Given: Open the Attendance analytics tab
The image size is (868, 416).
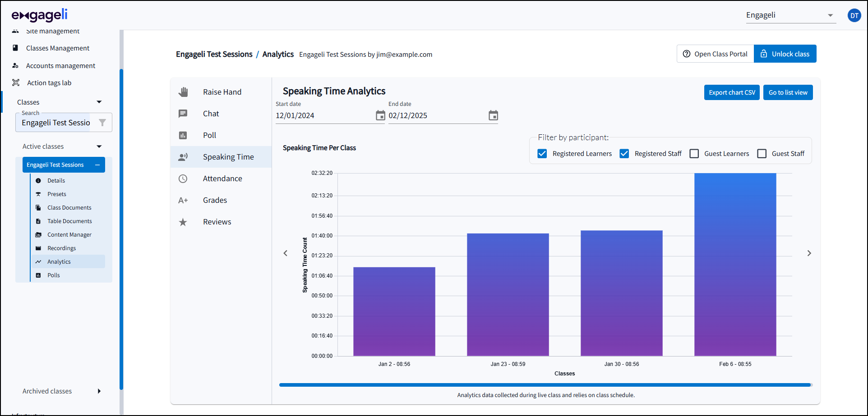Looking at the screenshot, I should tap(221, 178).
